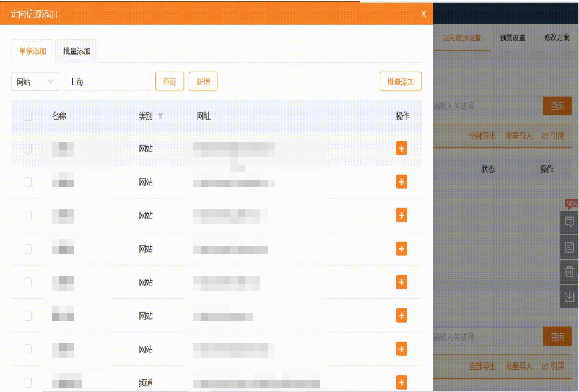Viewport: 579px width, 392px height.
Task: Switch to the 批量添加 tab
Action: pos(77,51)
